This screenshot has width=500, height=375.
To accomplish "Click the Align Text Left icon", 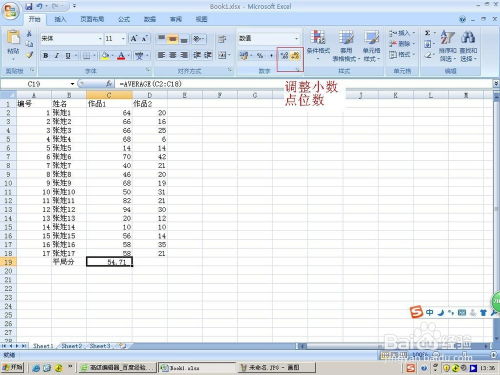I will pos(161,55).
